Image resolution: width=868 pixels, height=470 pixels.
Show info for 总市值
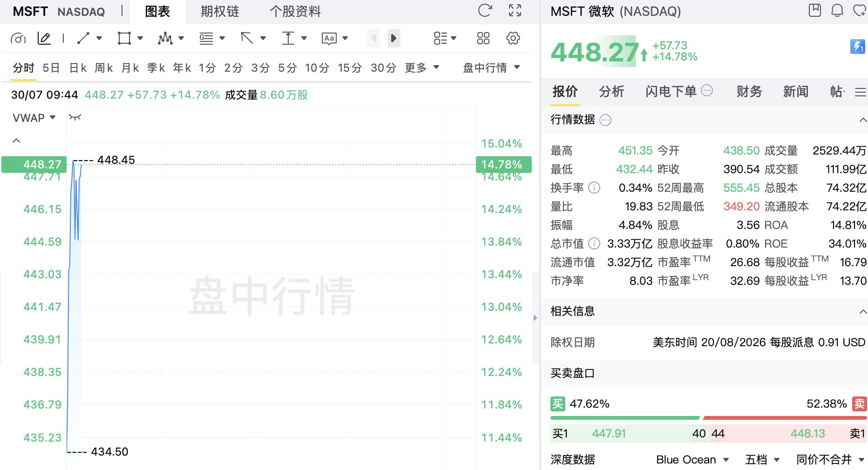click(x=594, y=243)
